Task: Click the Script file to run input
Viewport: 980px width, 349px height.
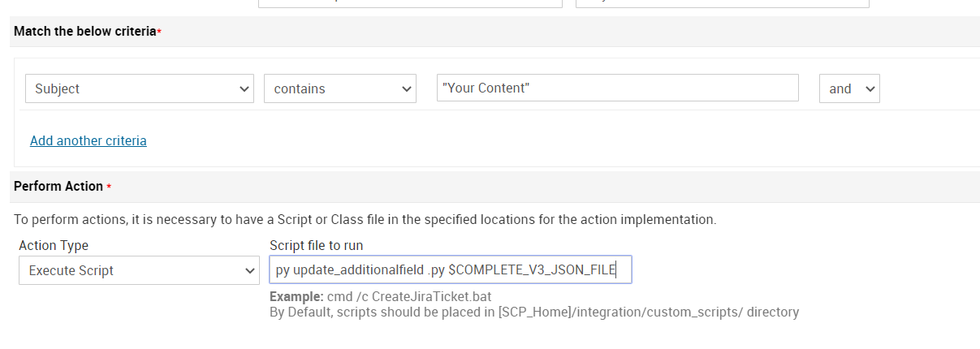Action: [450, 270]
